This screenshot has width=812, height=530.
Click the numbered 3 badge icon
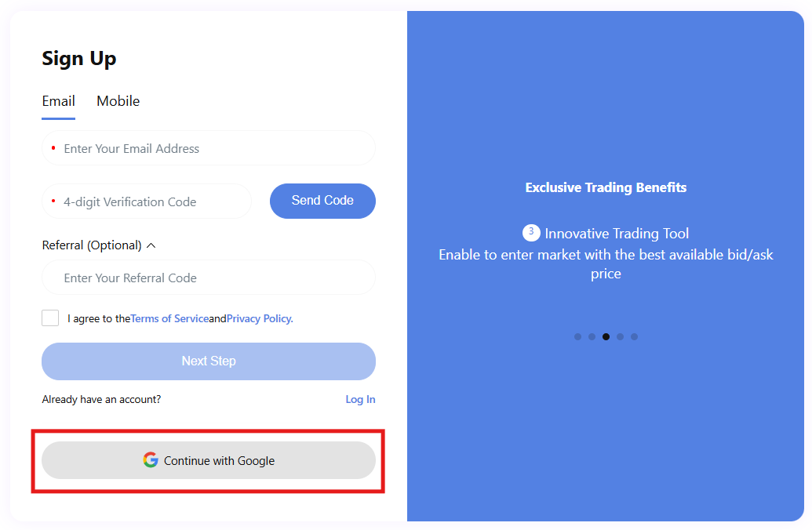[531, 232]
